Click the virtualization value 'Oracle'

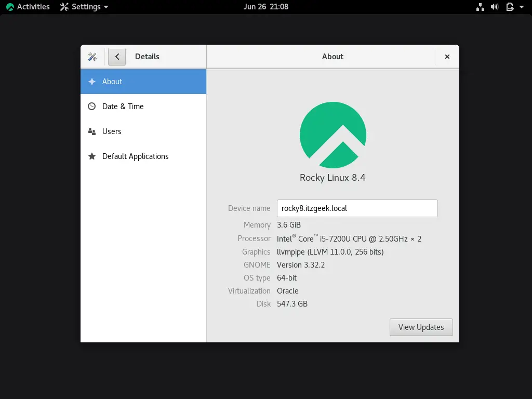click(288, 291)
